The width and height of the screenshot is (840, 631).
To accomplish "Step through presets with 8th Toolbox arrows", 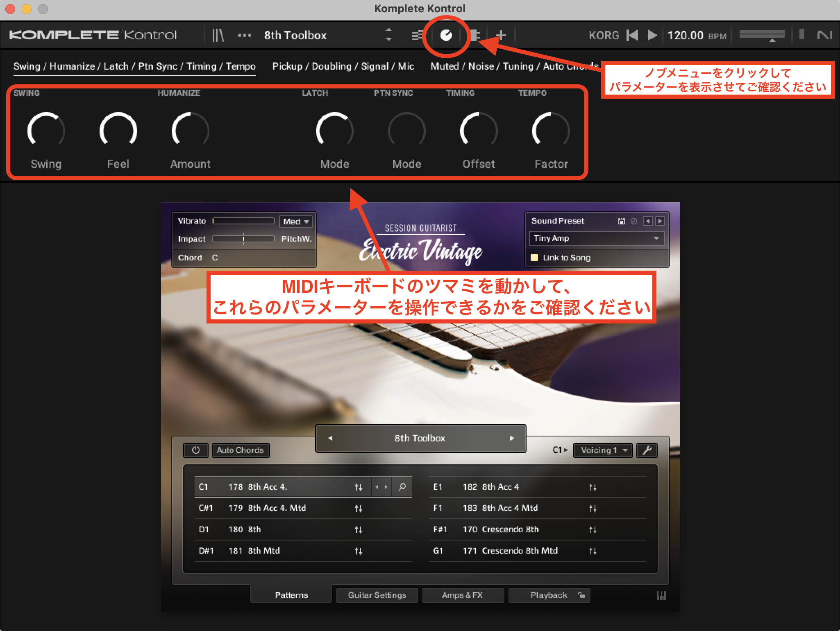I will point(389,35).
